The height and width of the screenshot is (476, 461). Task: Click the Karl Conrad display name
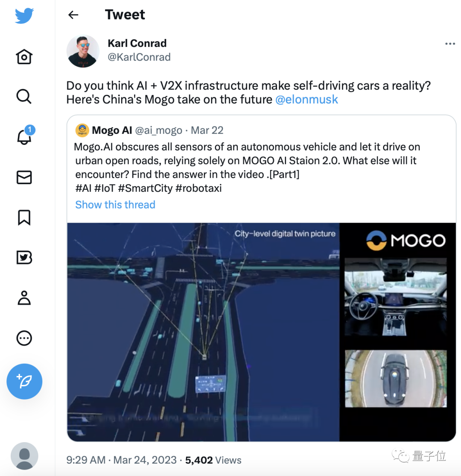pos(137,43)
